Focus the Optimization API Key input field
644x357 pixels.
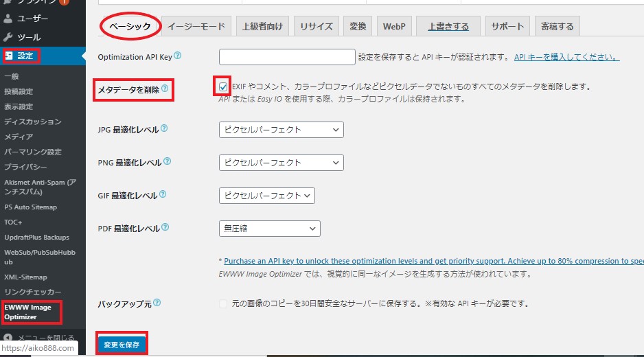click(x=287, y=57)
